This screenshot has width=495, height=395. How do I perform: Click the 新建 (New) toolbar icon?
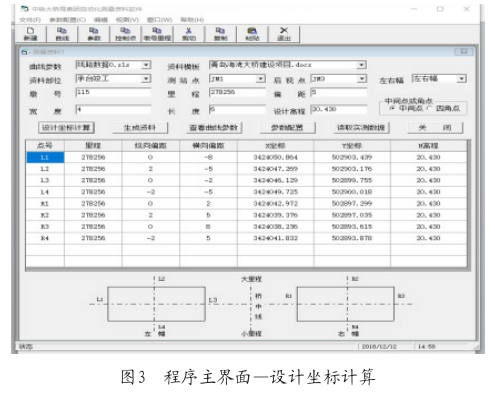(x=30, y=34)
